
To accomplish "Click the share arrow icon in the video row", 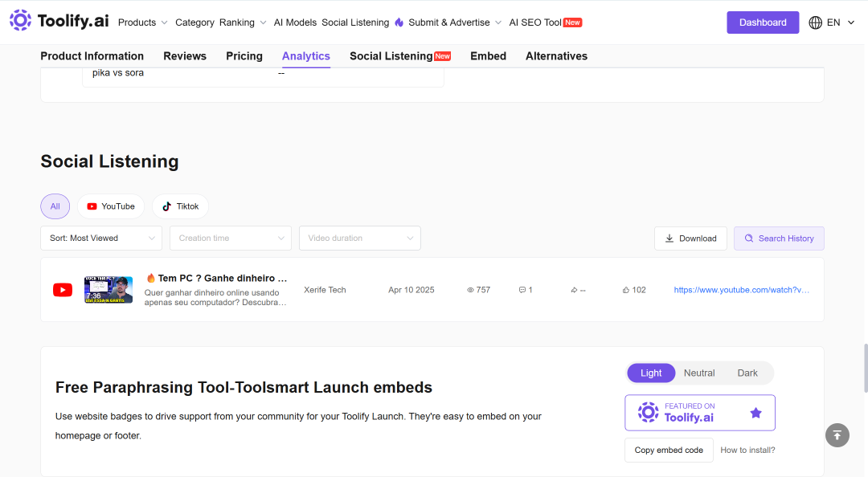I will point(574,290).
